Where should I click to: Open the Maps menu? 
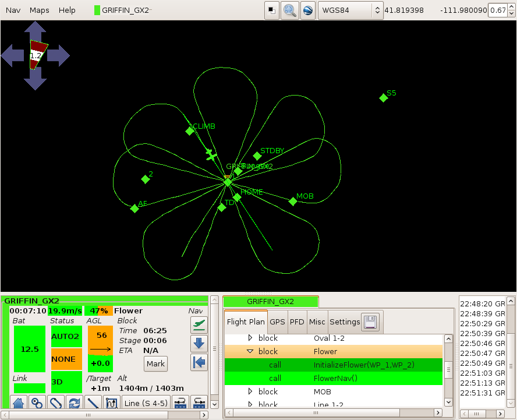39,10
